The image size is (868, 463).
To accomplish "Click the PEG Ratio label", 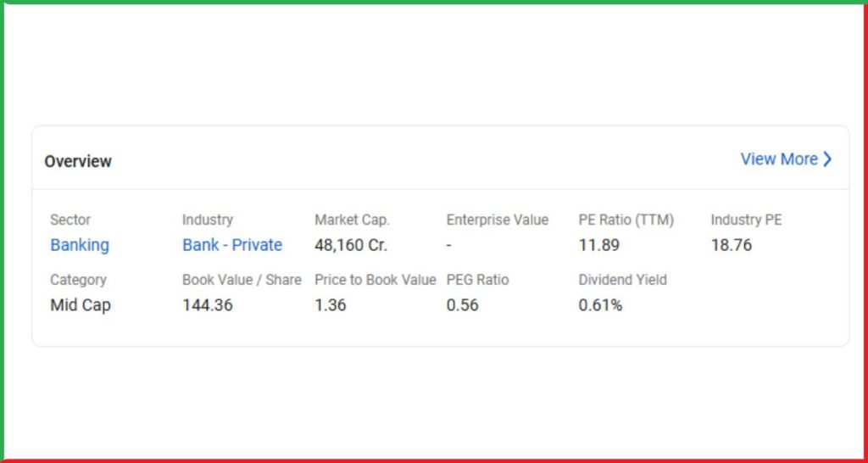I will 477,280.
